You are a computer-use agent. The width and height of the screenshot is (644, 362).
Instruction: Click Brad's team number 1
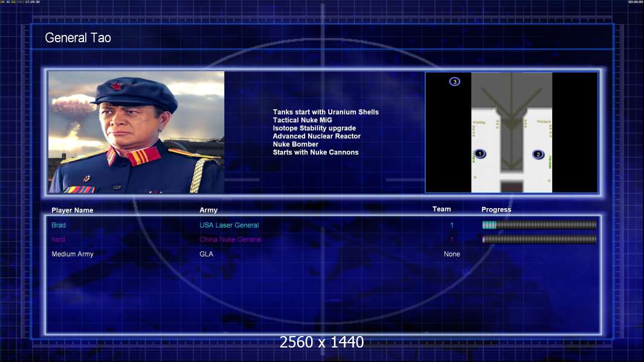click(x=452, y=225)
